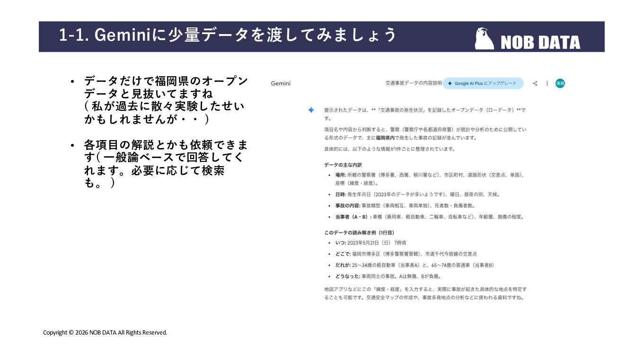Click the paragraph starting 項目名や内容から判断すると
Viewport: 644px width, 362px height.
point(425,133)
